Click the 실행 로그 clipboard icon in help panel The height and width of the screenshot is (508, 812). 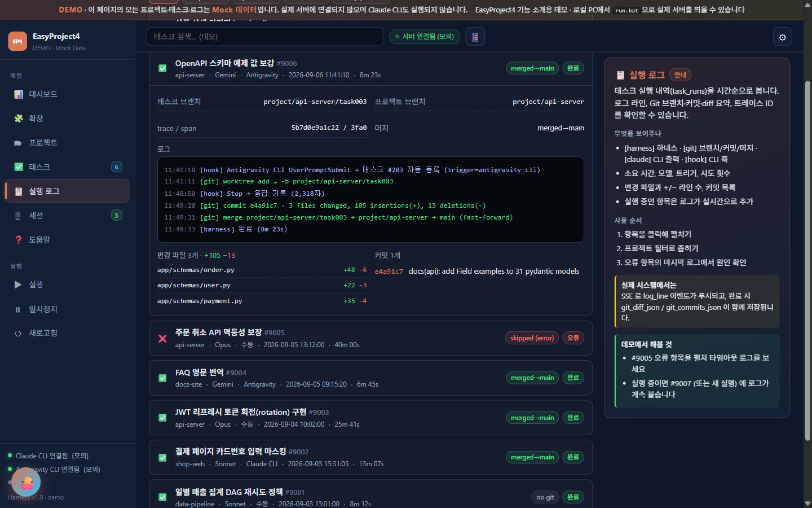(x=620, y=75)
